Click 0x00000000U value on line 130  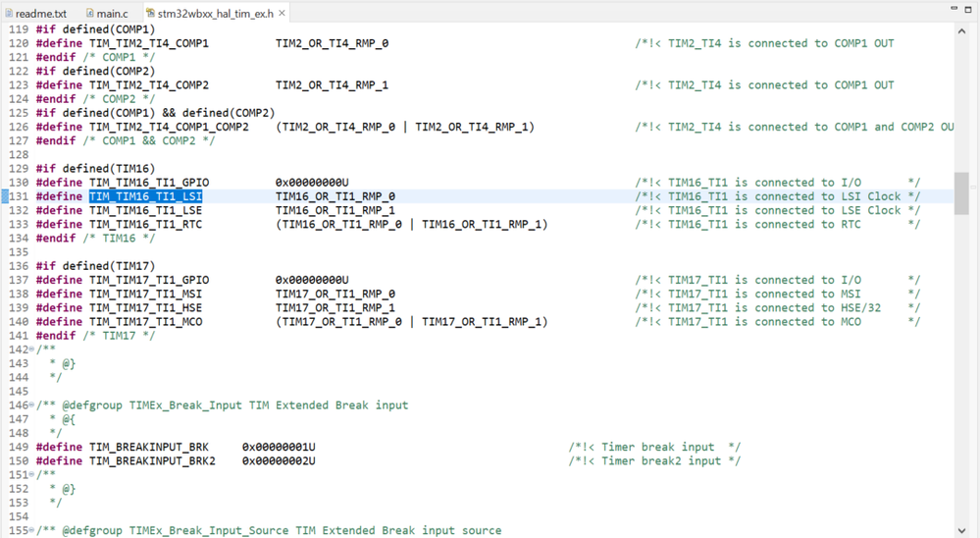312,183
